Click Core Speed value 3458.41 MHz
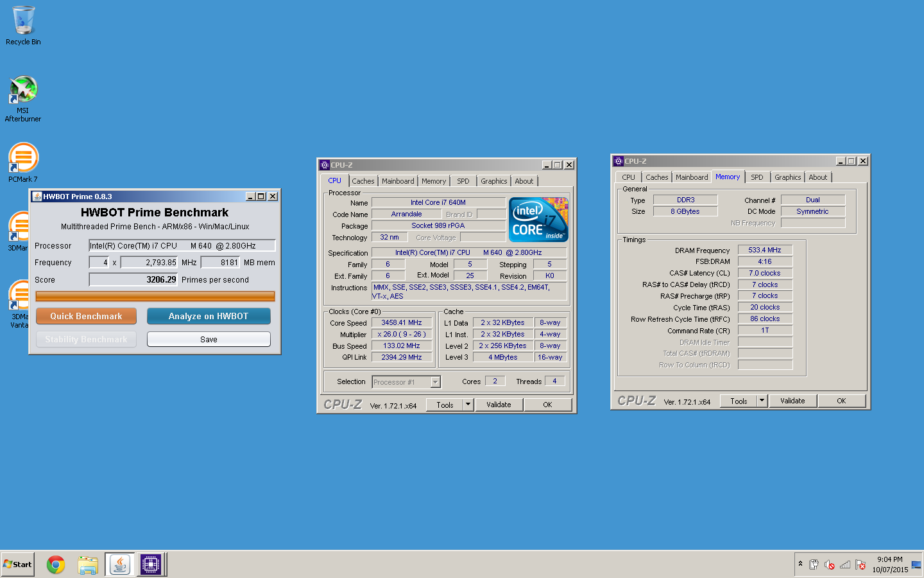This screenshot has height=578, width=924. point(402,322)
